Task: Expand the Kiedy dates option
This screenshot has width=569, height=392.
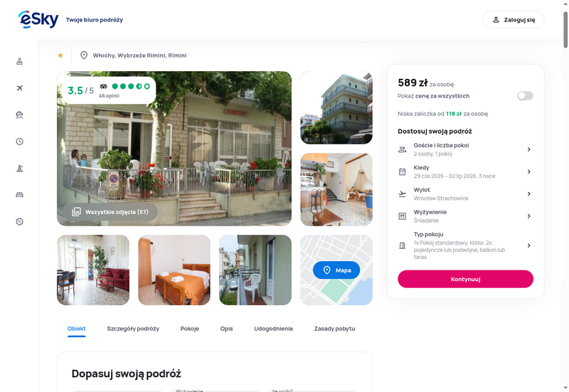Action: click(466, 171)
